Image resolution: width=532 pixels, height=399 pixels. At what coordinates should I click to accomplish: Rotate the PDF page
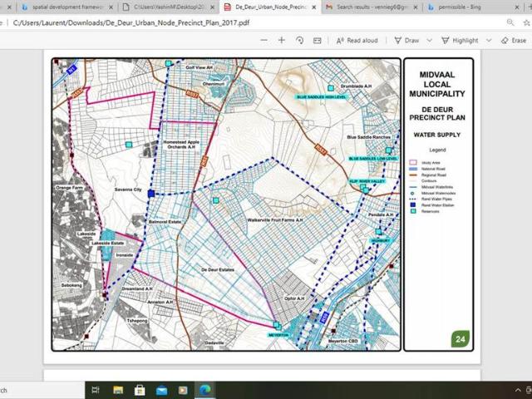[x=300, y=40]
